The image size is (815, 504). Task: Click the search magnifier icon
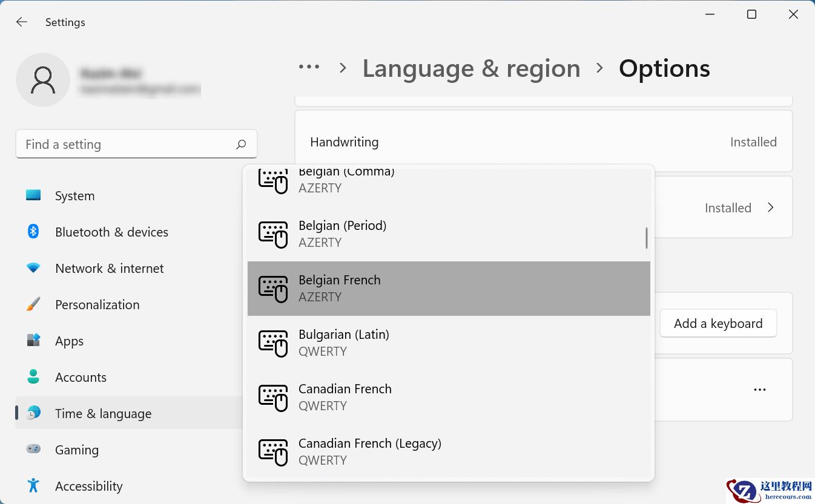coord(241,145)
